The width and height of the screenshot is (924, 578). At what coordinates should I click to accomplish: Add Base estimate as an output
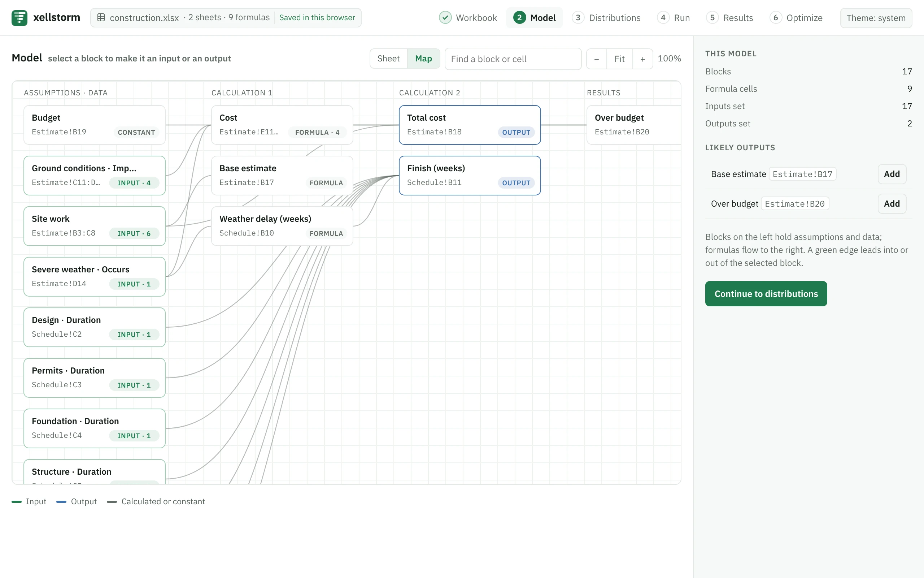pos(892,174)
